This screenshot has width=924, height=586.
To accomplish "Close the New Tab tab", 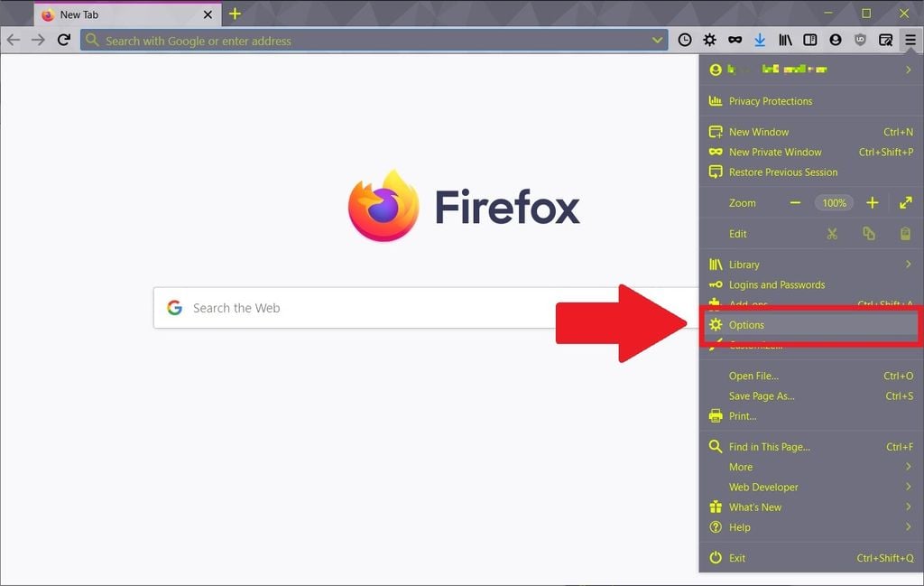I will [208, 14].
